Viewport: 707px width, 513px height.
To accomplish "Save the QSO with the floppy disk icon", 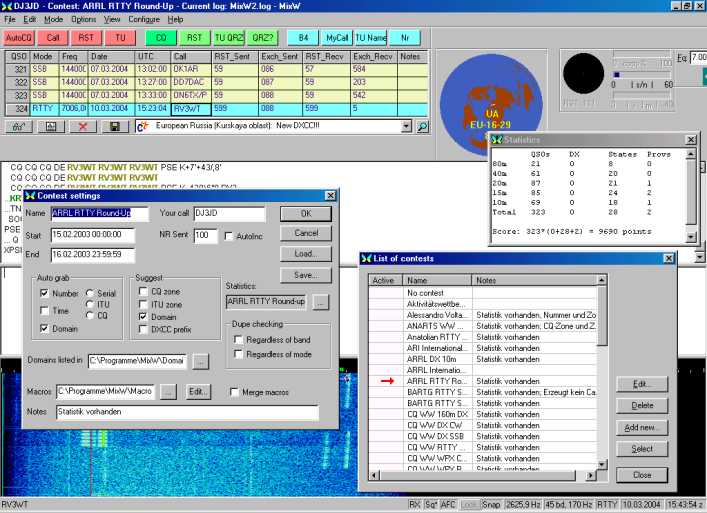I will click(115, 127).
